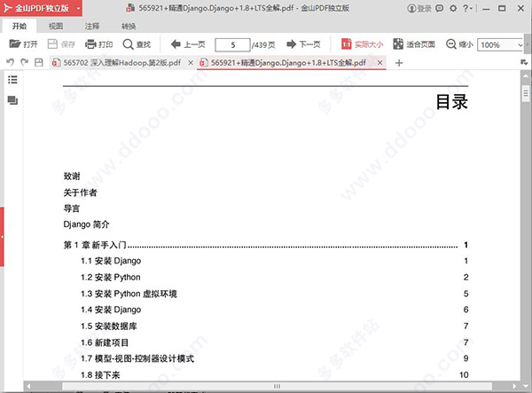Switch to the 开始 ribbon tab
The width and height of the screenshot is (532, 393).
[19, 26]
